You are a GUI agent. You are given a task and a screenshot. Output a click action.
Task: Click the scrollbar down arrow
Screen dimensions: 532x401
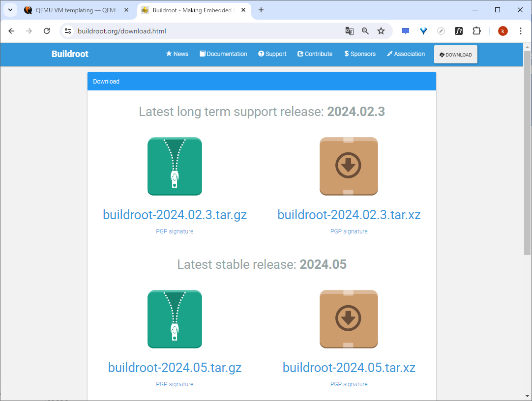(x=527, y=396)
